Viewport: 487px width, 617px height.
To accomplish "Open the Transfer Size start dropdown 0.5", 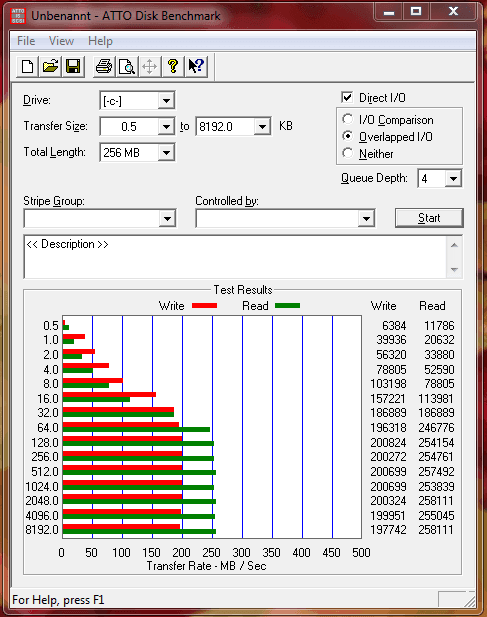I will [166, 126].
